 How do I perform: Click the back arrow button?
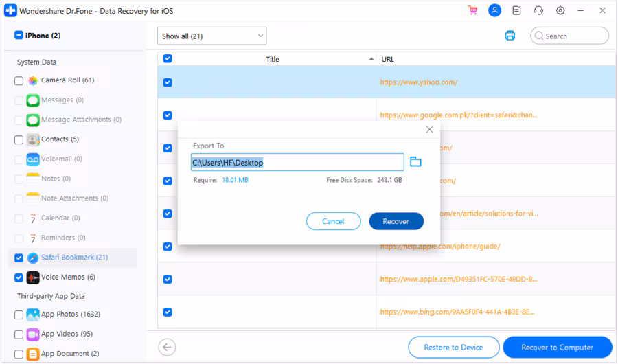pos(167,348)
